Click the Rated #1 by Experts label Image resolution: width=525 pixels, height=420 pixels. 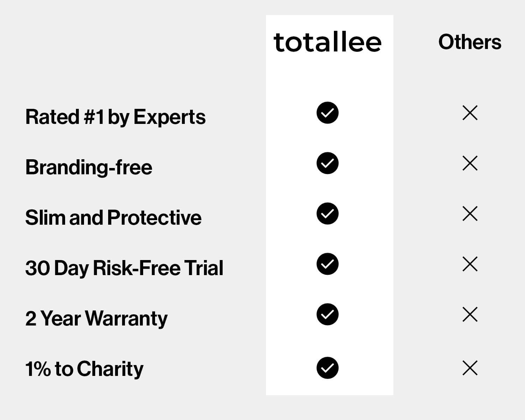click(115, 117)
